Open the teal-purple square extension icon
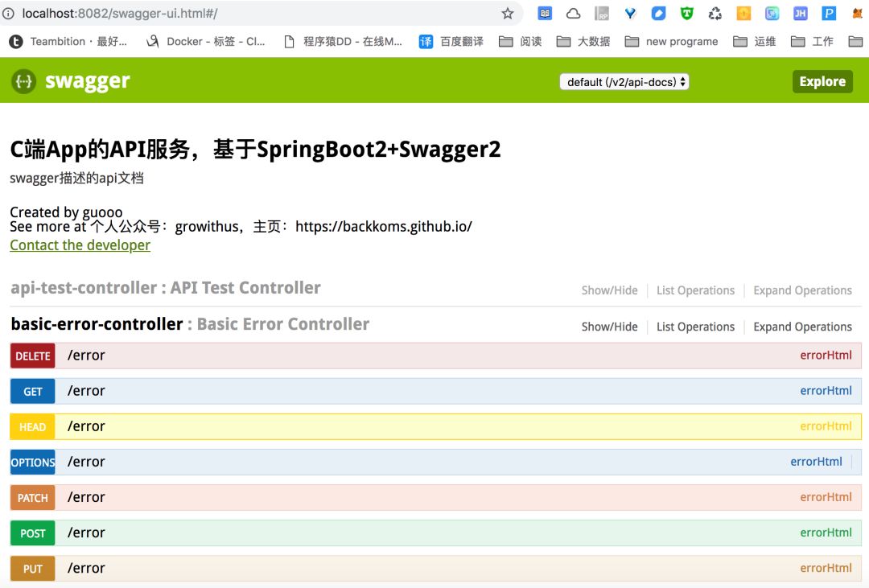This screenshot has width=869, height=588. click(x=772, y=14)
